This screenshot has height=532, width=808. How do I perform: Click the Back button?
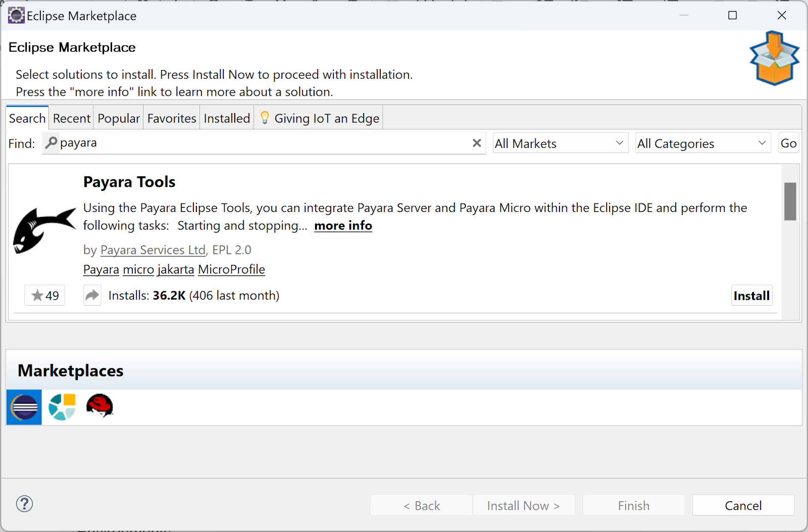[421, 505]
